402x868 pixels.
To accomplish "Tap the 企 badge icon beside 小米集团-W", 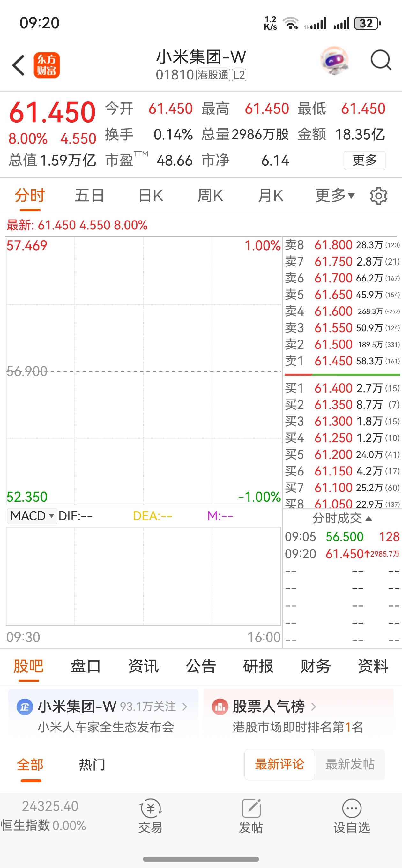I will (x=25, y=707).
